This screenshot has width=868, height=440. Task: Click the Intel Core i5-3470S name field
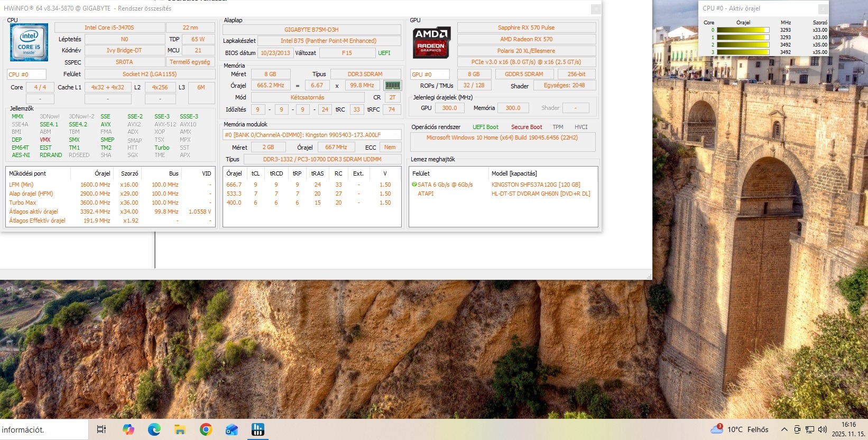[109, 27]
